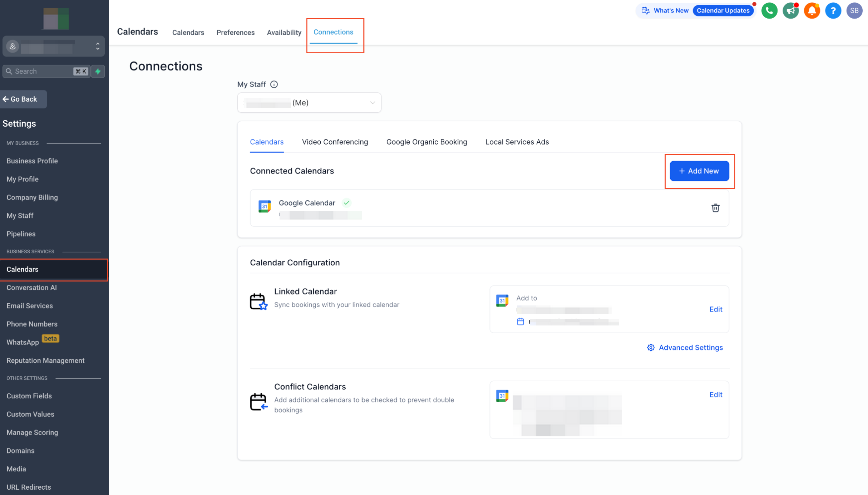Open the orange notifications bell
This screenshot has width=868, height=495.
[x=812, y=11]
